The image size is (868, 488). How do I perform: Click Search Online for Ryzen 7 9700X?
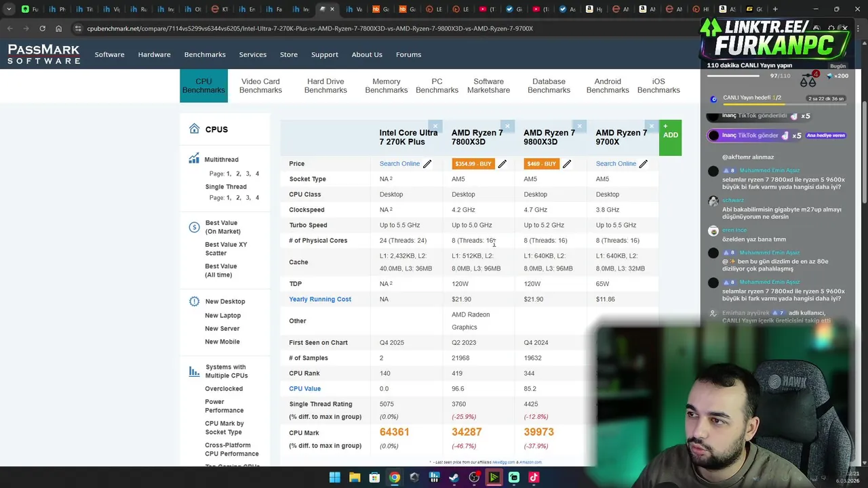point(616,163)
